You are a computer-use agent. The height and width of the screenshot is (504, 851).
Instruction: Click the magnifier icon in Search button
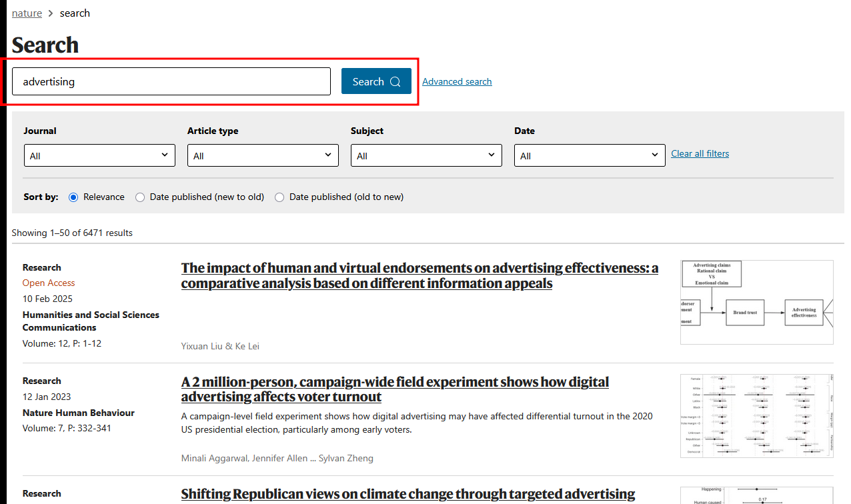tap(395, 82)
